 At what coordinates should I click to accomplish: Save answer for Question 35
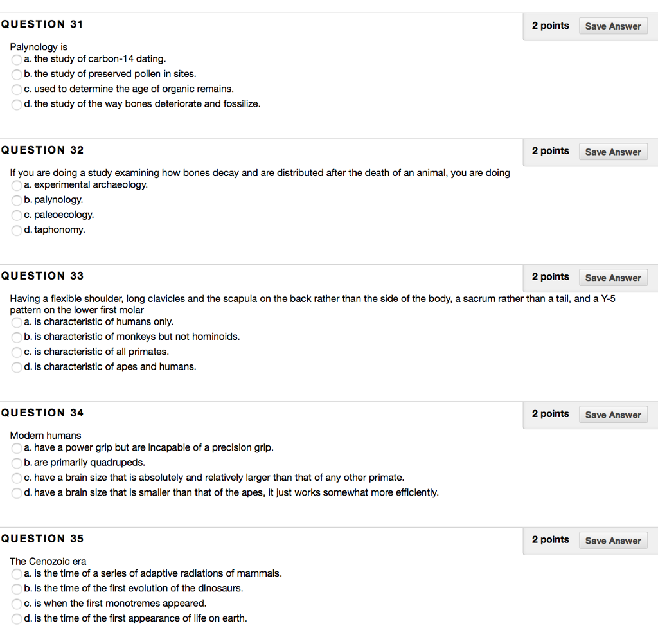(x=612, y=541)
